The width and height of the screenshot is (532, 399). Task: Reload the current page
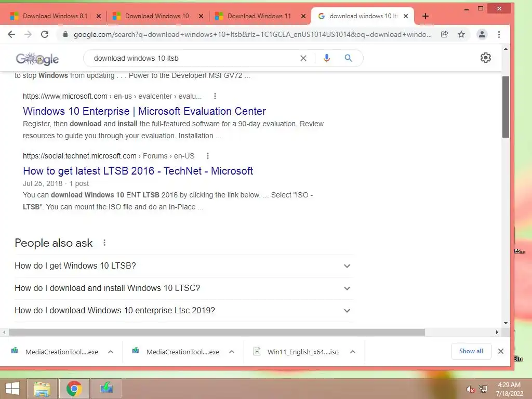45,34
